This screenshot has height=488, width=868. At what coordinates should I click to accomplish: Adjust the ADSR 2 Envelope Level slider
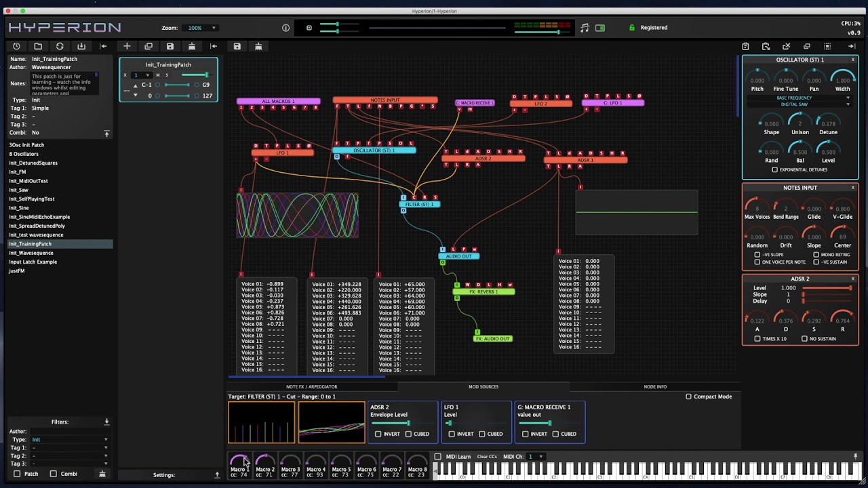tap(404, 423)
